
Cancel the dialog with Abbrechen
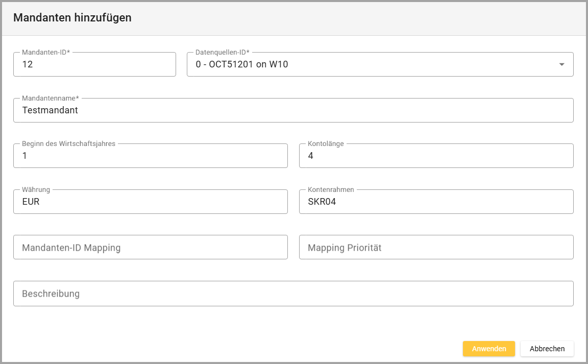(x=547, y=349)
